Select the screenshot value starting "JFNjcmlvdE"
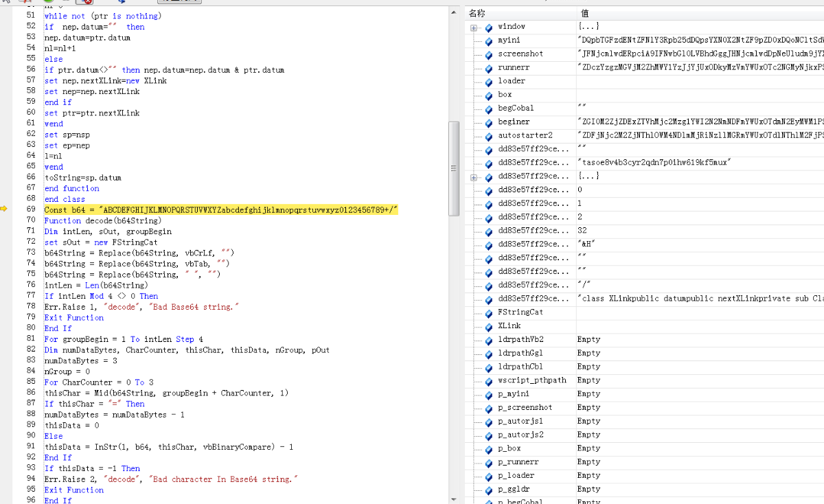Image resolution: width=824 pixels, height=504 pixels. [701, 54]
